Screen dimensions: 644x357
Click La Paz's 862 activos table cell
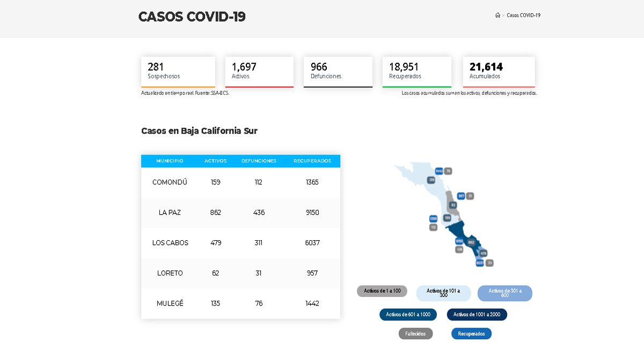[216, 212]
